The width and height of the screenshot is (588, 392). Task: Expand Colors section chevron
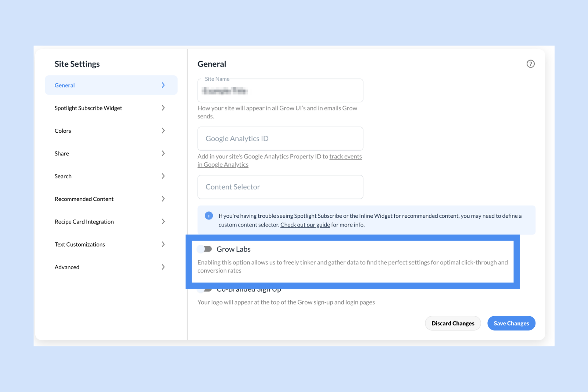tap(163, 131)
